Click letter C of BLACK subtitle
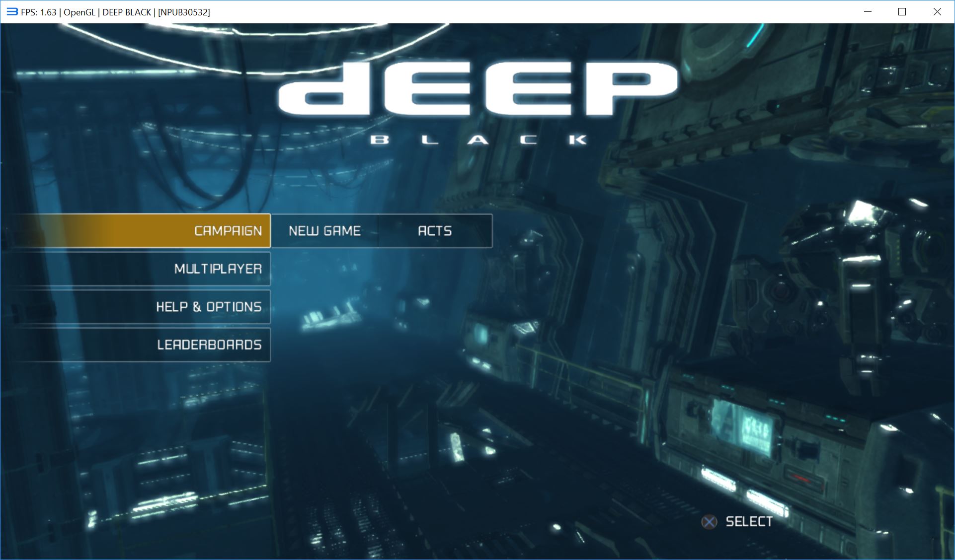Screen dimensions: 955x560 [528, 140]
